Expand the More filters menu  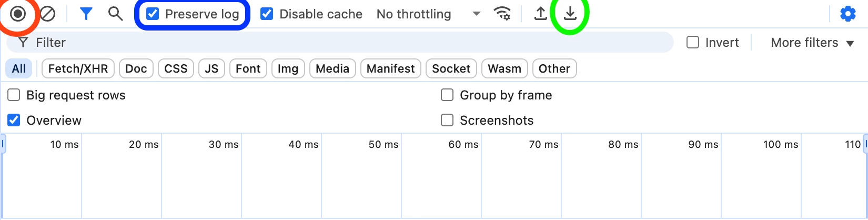coord(812,43)
